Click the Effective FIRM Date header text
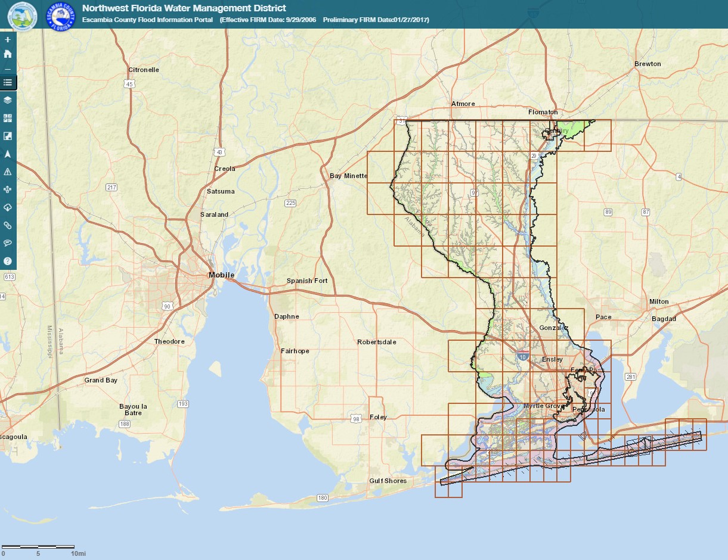The height and width of the screenshot is (560, 728). [x=268, y=20]
